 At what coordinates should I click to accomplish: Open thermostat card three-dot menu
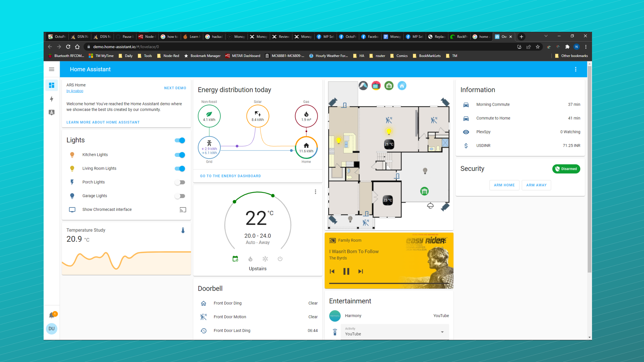click(x=315, y=192)
